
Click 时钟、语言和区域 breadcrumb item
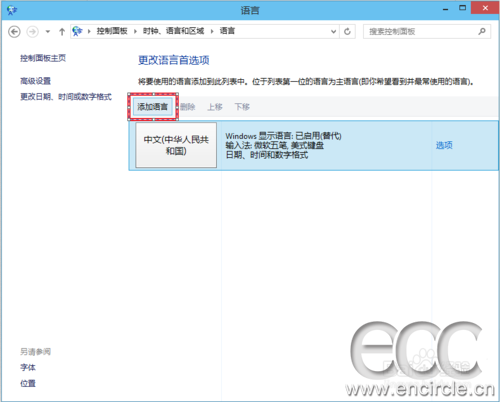(x=173, y=31)
